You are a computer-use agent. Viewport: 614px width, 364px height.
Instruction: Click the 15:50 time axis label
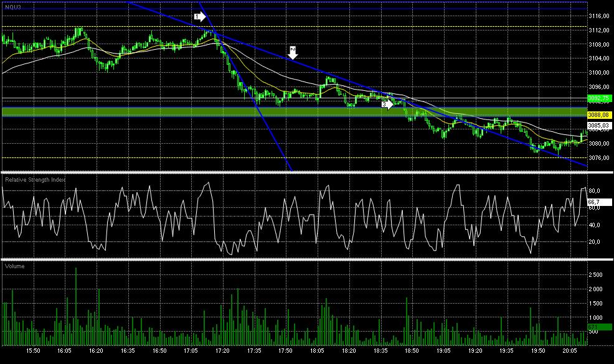point(33,351)
